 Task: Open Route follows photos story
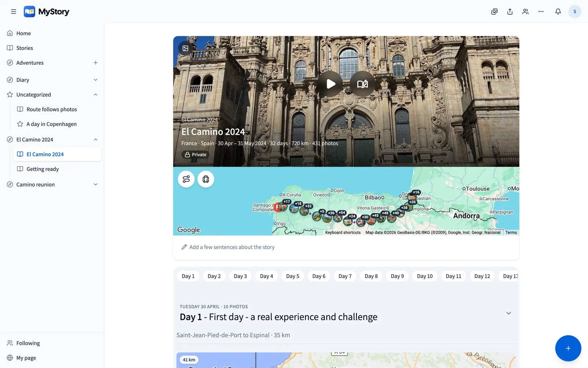[x=57, y=109]
